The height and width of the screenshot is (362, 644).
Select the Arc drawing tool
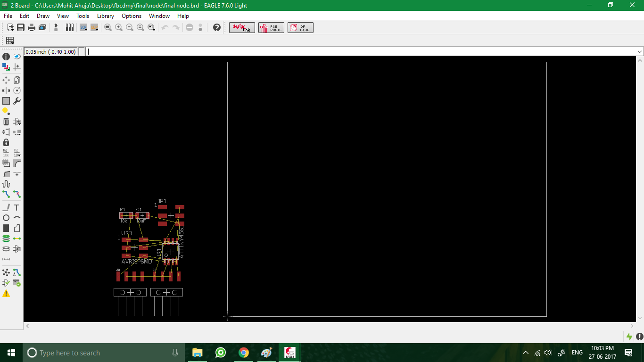[x=17, y=218]
